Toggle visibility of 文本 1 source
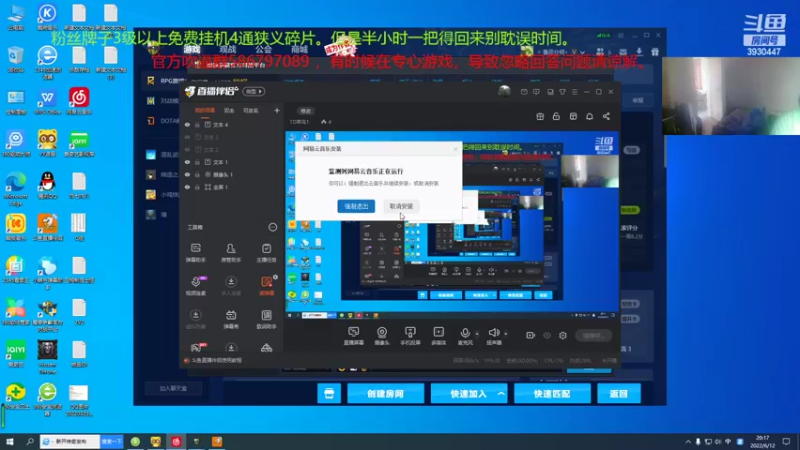This screenshot has width=800, height=450. coord(187,162)
